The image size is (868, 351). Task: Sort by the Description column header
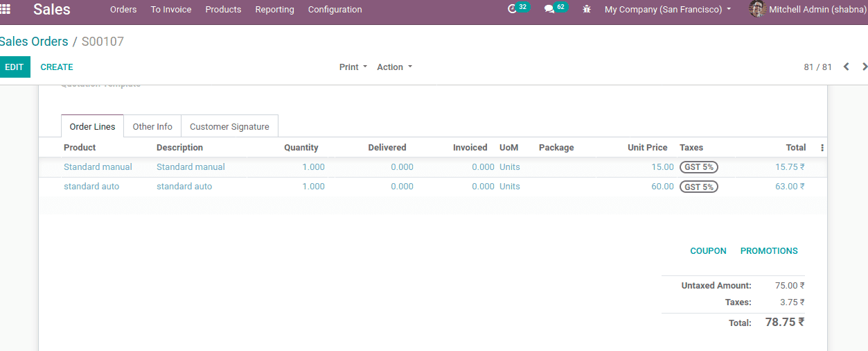[x=179, y=148]
